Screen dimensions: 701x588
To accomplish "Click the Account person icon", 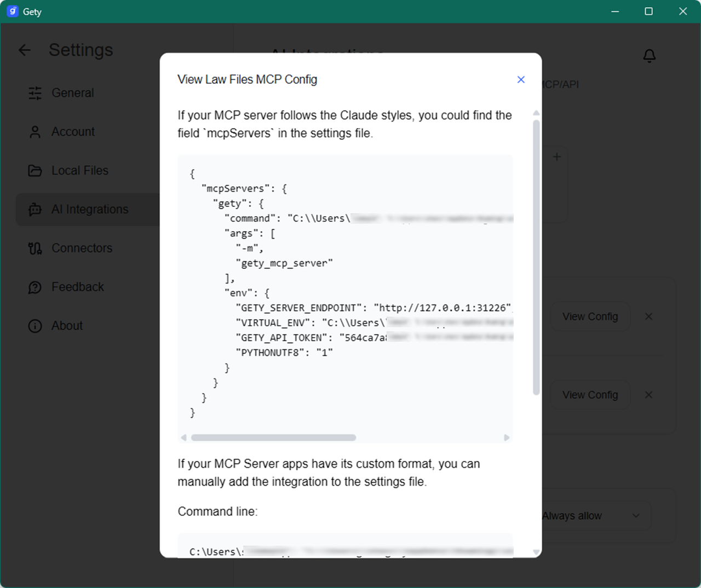I will click(x=35, y=132).
